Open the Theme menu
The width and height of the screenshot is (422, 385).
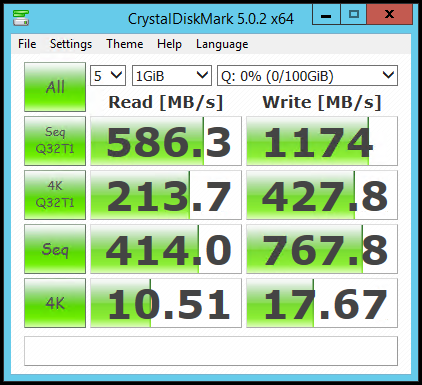125,44
